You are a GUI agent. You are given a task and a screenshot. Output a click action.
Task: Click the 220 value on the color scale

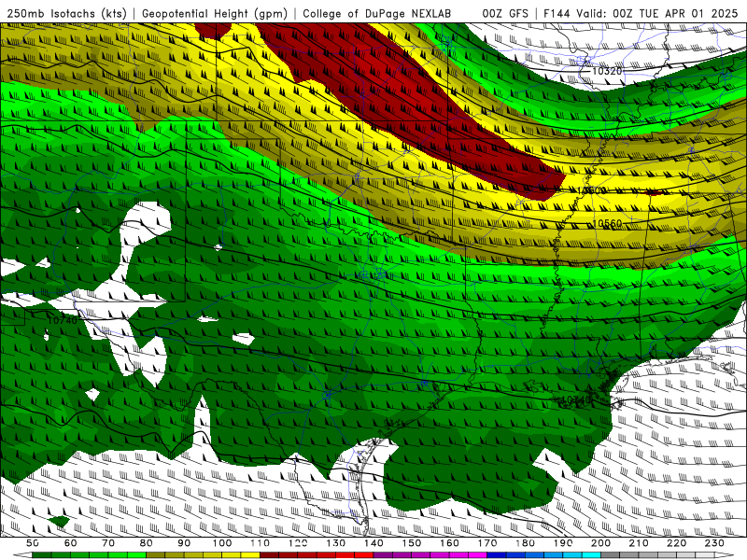(676, 543)
